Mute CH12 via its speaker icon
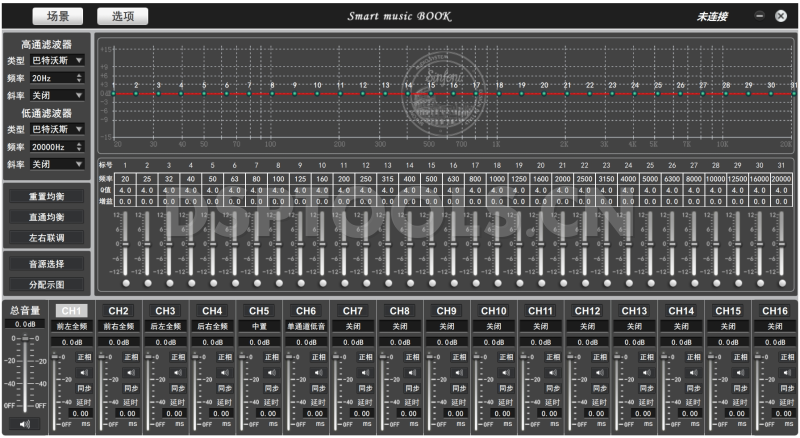 pos(599,371)
